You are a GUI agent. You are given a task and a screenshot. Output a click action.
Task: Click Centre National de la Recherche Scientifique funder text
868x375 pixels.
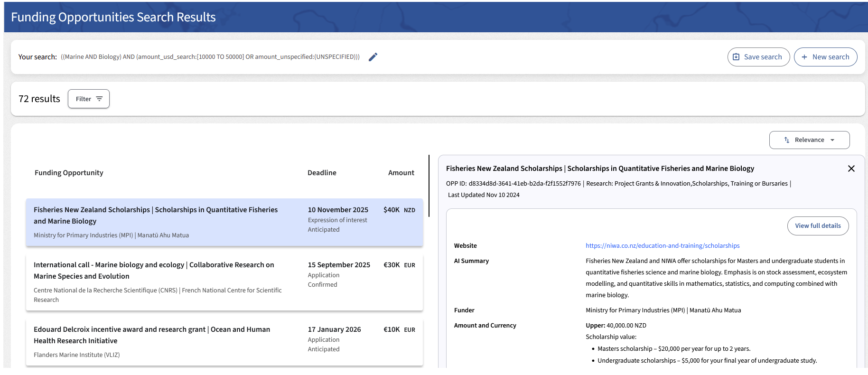click(x=158, y=295)
